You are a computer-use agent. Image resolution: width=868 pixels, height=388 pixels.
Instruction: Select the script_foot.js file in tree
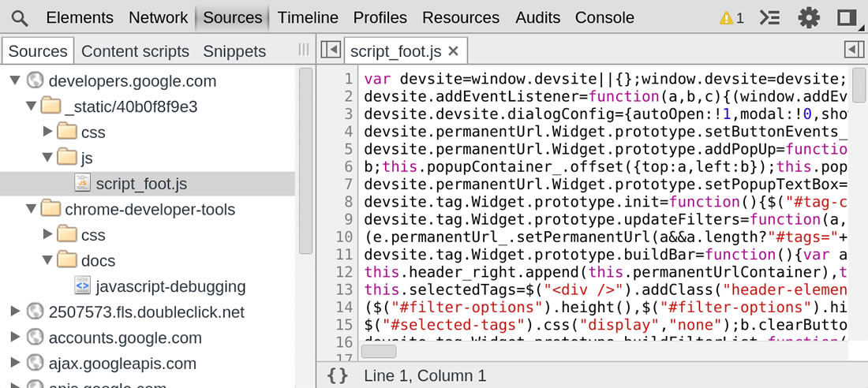(x=140, y=184)
